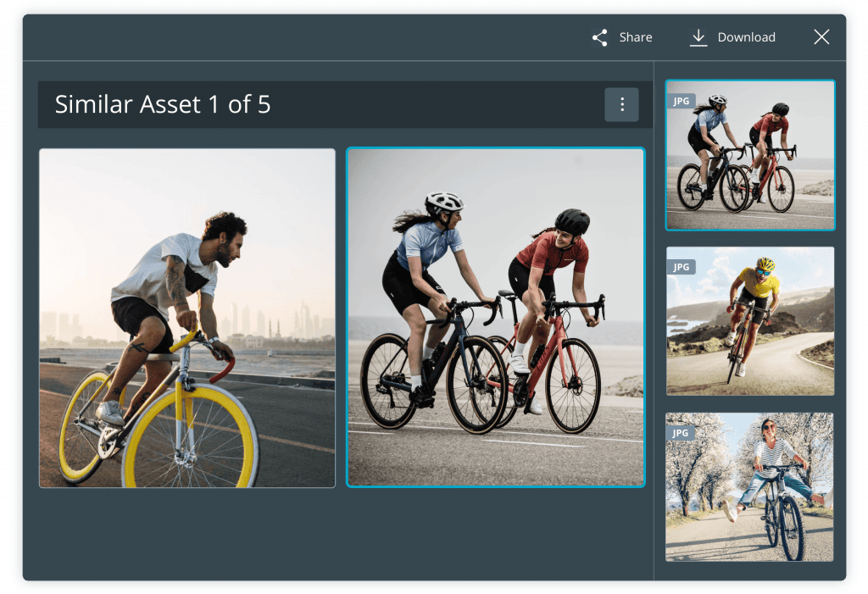
Task: Click the JPG badge on yellow-jersey thumbnail
Action: coord(681,267)
